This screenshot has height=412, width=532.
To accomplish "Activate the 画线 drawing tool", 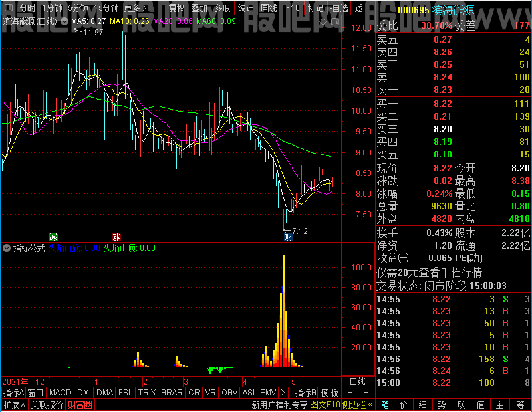I will (269, 8).
